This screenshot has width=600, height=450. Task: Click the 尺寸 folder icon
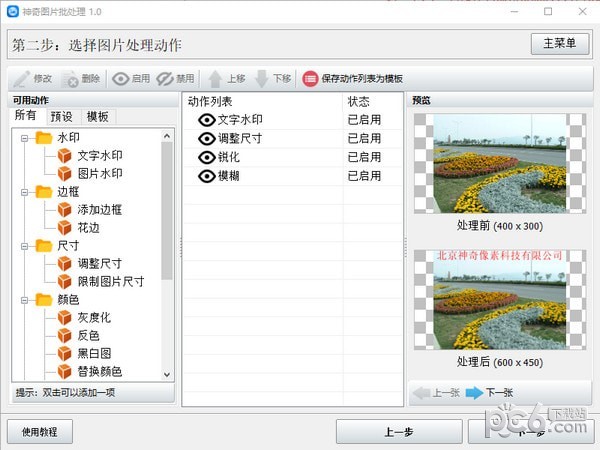44,245
